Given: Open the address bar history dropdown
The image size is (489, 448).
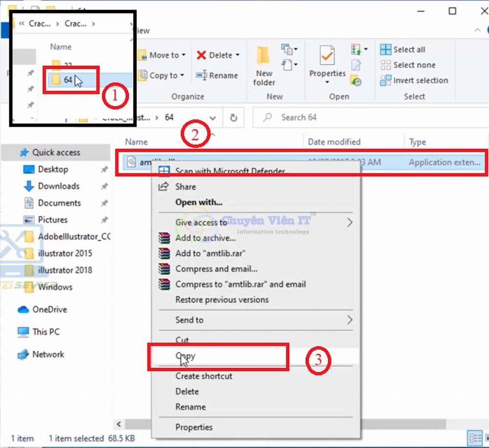Looking at the screenshot, I should [x=213, y=118].
